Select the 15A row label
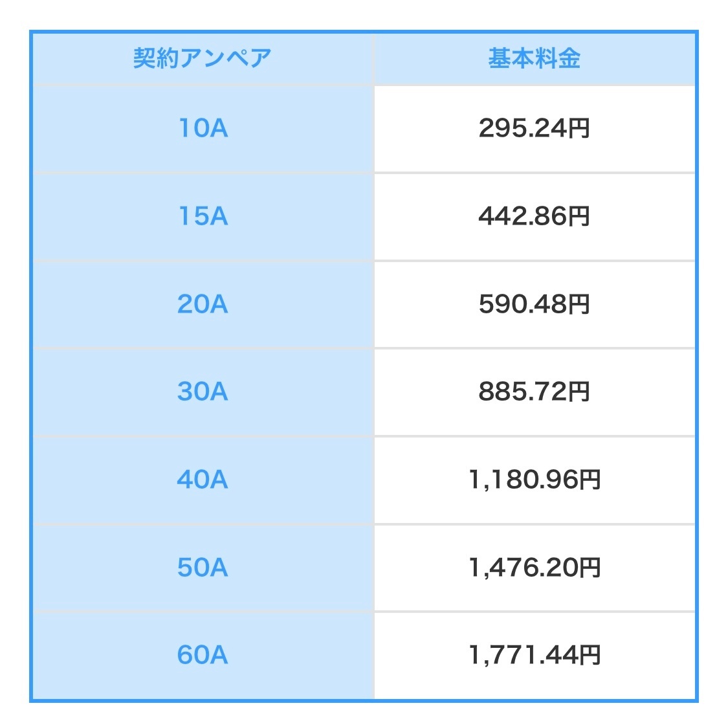Viewport: 728px width, 721px height. pyautogui.click(x=203, y=216)
